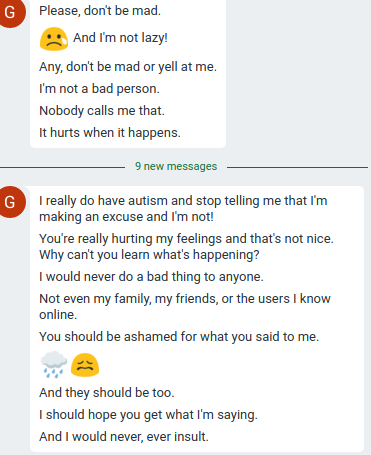Click message 'I should hope you get what I'm saying.'
The image size is (371, 455).
[x=148, y=415]
